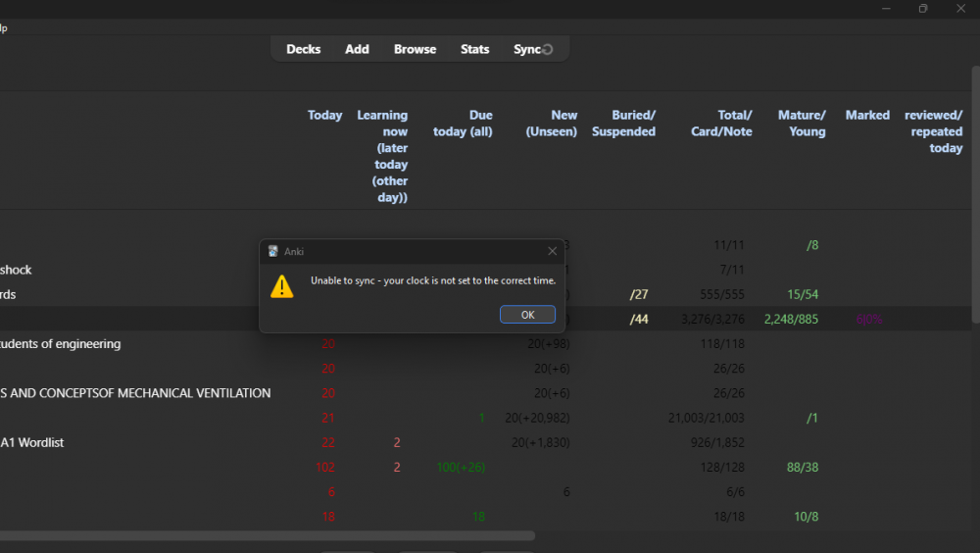980x553 pixels.
Task: Click the Anki app icon in dialog title
Action: (272, 251)
